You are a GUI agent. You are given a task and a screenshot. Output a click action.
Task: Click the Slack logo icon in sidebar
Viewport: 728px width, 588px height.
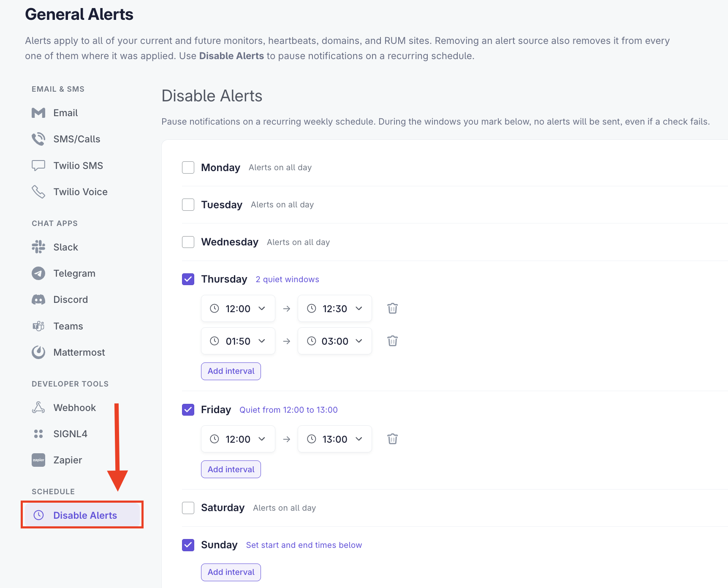click(x=38, y=247)
